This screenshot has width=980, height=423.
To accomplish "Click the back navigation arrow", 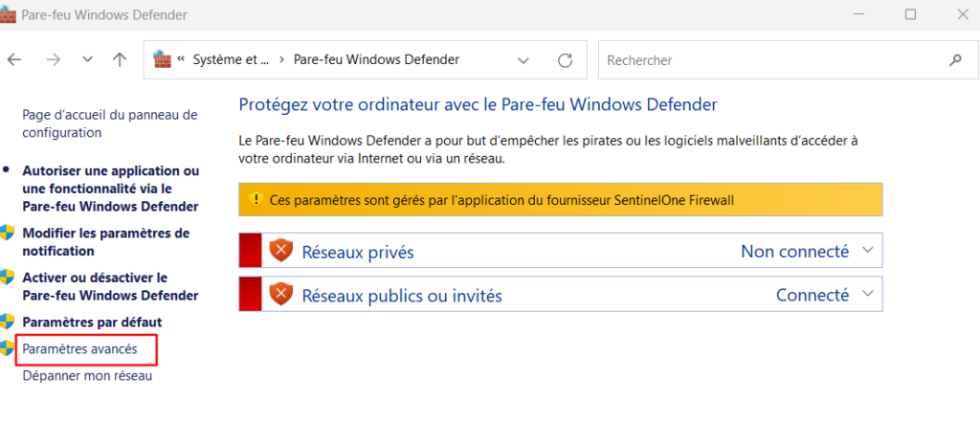I will [x=14, y=59].
